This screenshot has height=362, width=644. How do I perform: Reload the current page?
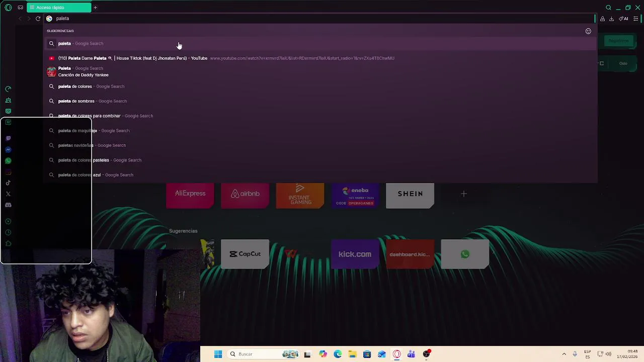38,19
